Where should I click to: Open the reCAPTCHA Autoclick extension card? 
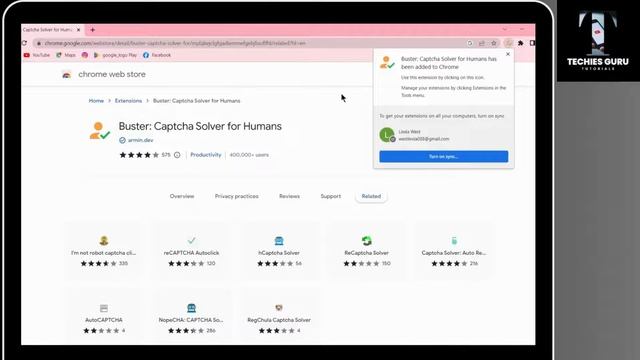click(191, 251)
